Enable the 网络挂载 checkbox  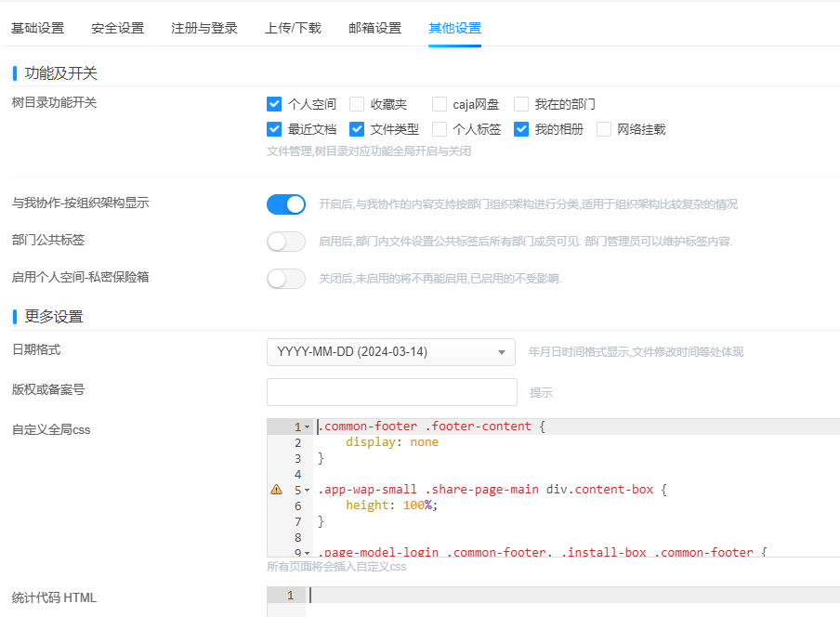tap(604, 129)
